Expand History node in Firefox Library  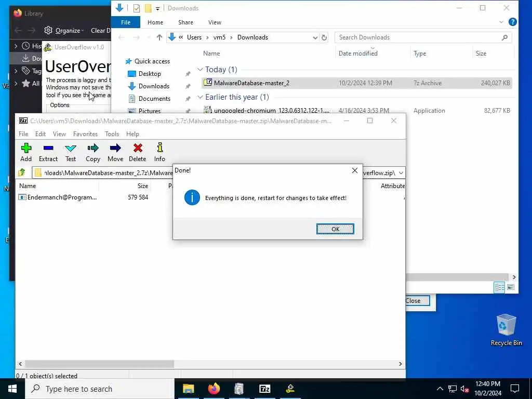[16, 46]
